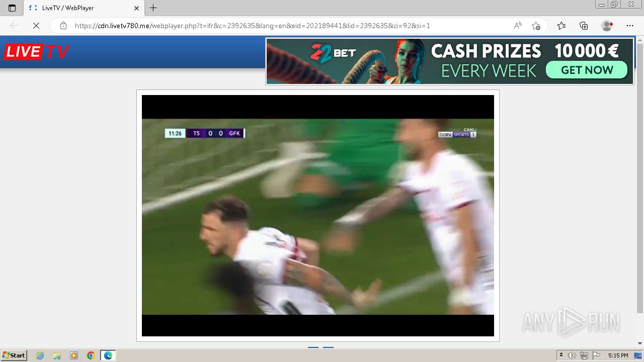This screenshot has height=362, width=644.
Task: Restore down the browser window
Action: [614, 5]
